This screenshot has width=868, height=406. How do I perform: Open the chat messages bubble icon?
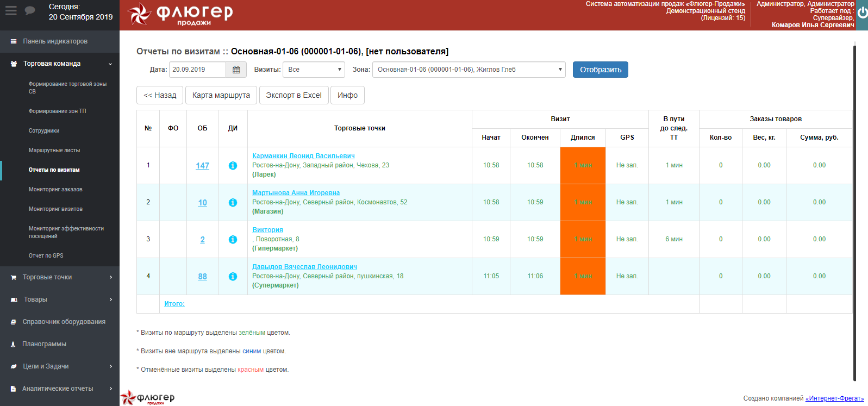point(30,11)
